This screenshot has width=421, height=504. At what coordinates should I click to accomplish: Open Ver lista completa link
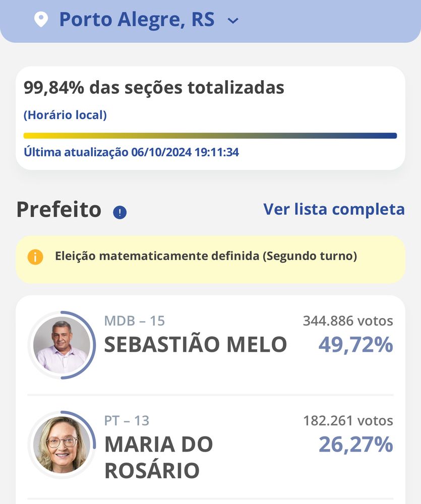click(334, 210)
